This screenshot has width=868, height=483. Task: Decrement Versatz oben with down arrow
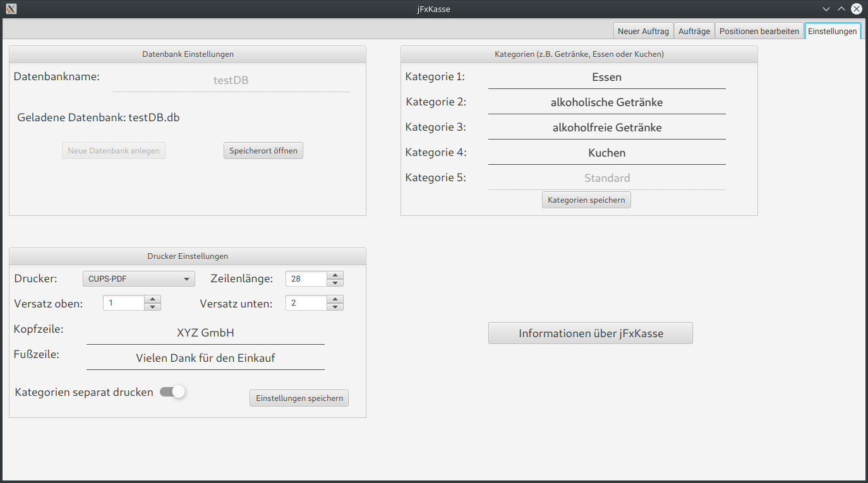152,307
